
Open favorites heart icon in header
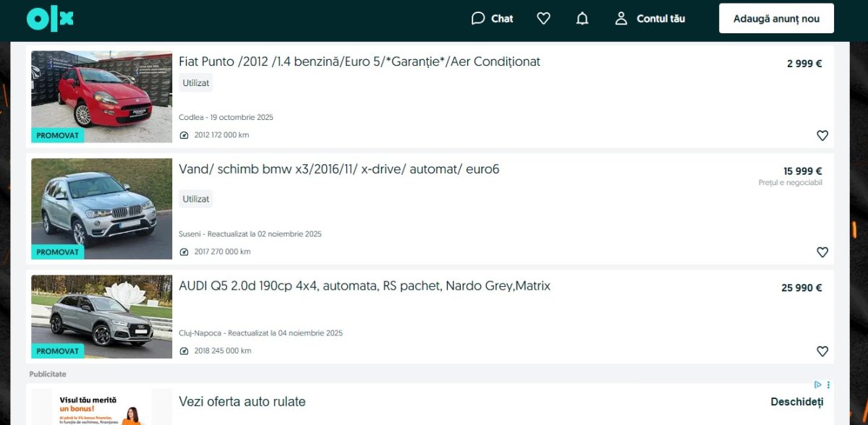point(544,19)
